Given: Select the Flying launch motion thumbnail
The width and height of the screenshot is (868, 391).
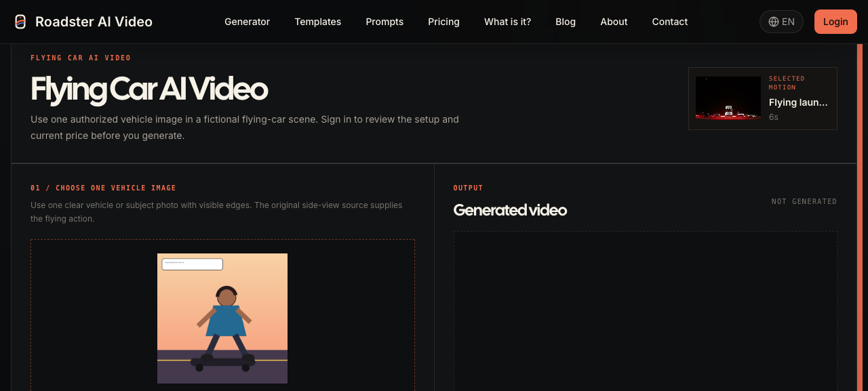Looking at the screenshot, I should tap(728, 98).
